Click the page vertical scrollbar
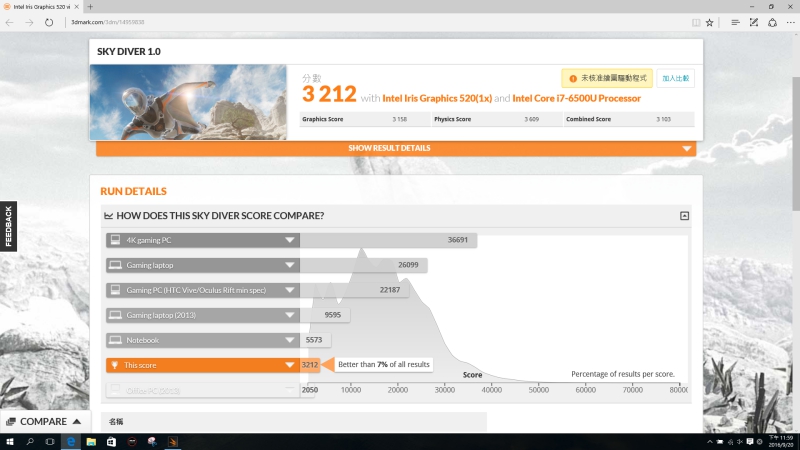 [796, 143]
